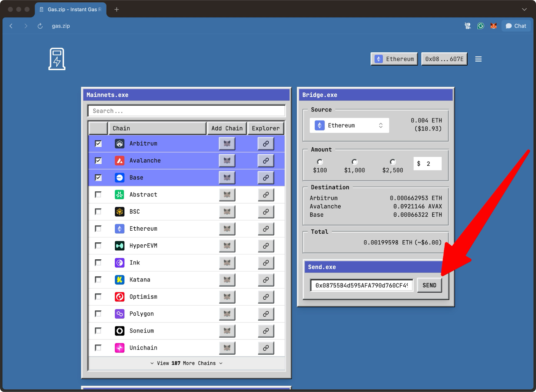Open Soneium explorer link icon
The image size is (536, 392).
(266, 331)
